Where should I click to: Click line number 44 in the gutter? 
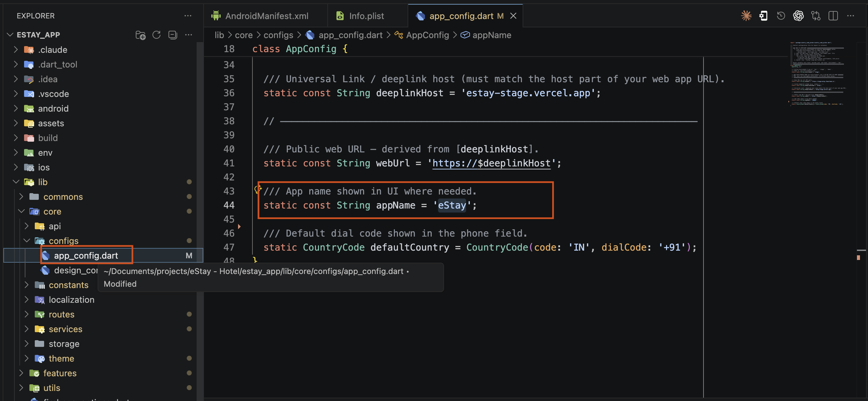coord(229,206)
